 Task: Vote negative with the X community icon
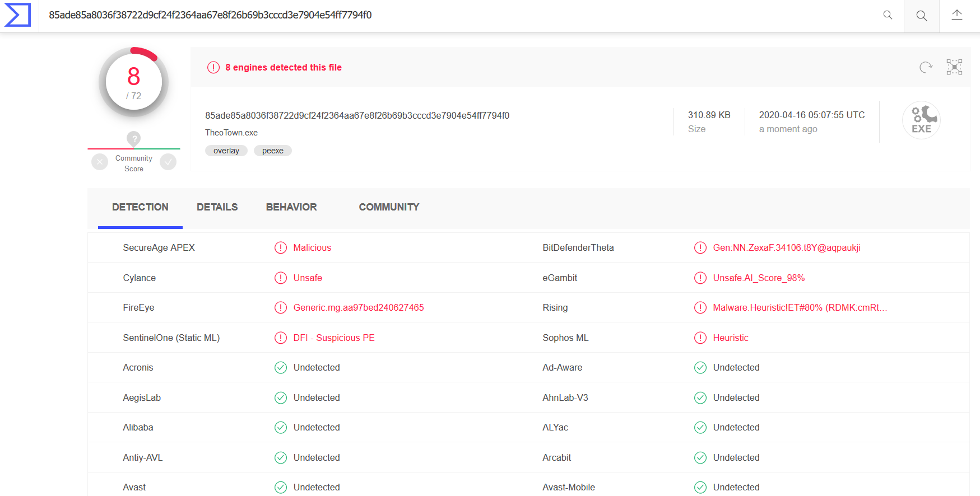(x=100, y=162)
